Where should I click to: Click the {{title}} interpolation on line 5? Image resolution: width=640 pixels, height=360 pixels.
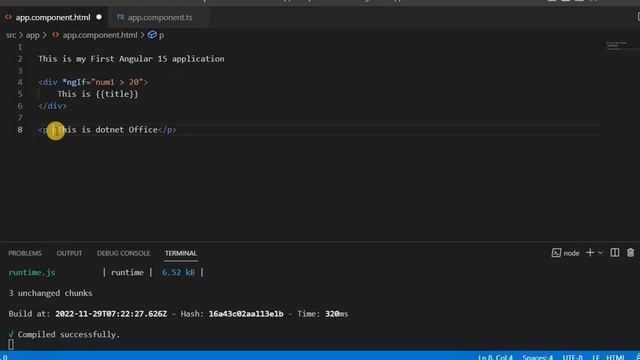pos(117,94)
